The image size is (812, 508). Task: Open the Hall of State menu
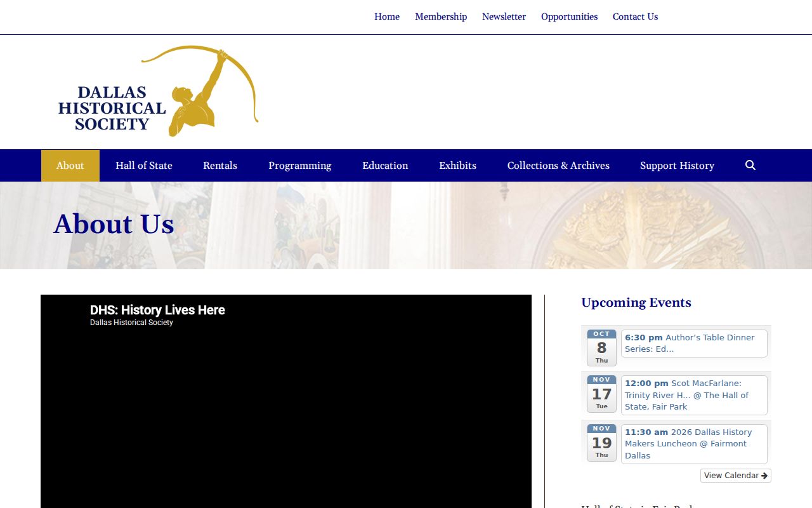pyautogui.click(x=144, y=166)
